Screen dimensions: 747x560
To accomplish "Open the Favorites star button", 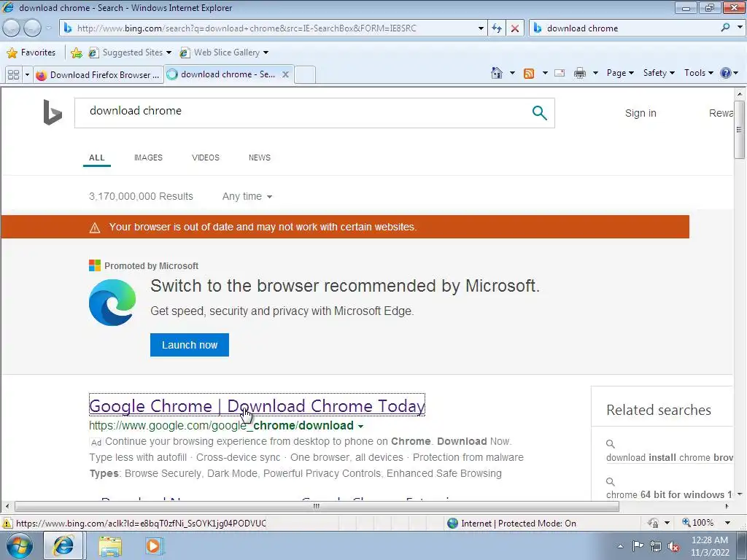I will pyautogui.click(x=12, y=52).
